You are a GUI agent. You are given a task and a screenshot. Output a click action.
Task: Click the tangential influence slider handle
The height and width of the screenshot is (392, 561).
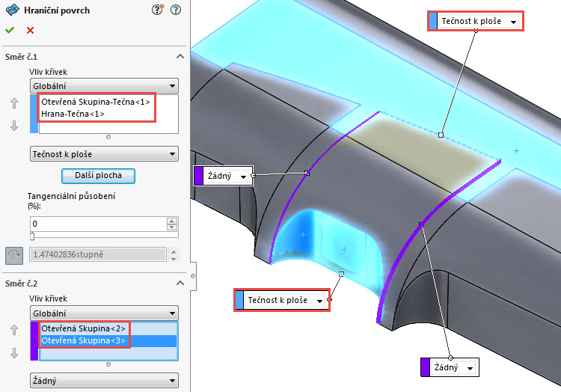coord(32,236)
